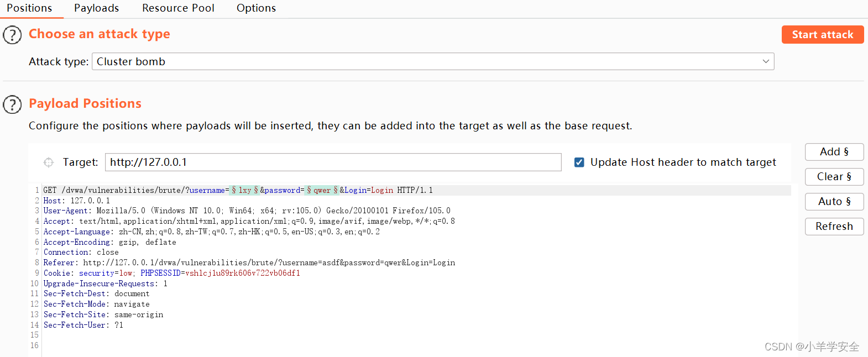Image resolution: width=868 pixels, height=357 pixels.
Task: Click the Add § button
Action: click(x=834, y=151)
